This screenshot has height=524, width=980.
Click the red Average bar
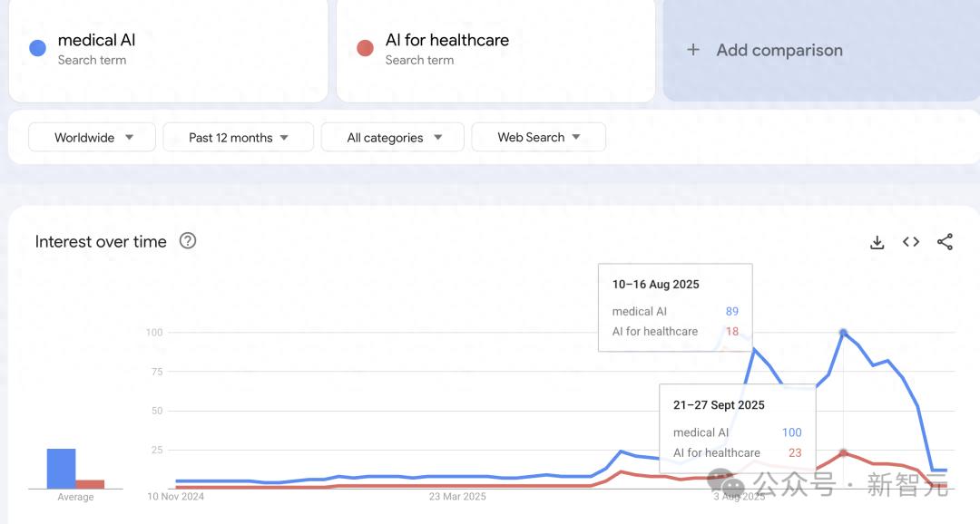[x=90, y=484]
